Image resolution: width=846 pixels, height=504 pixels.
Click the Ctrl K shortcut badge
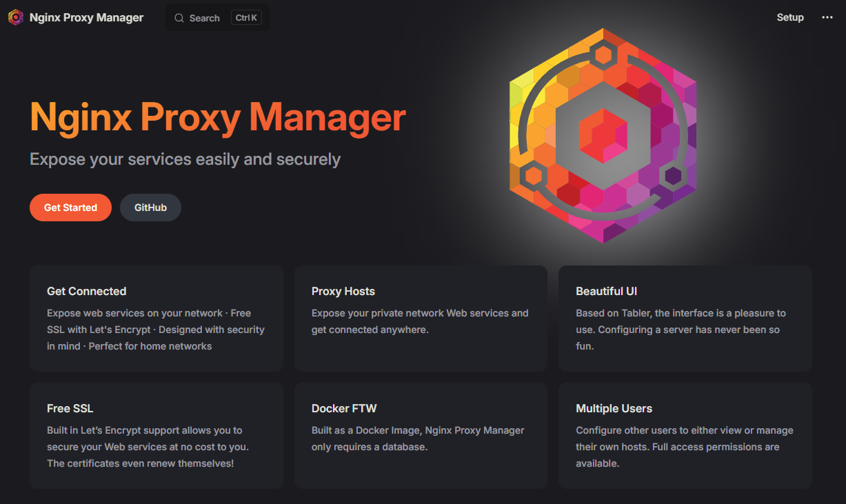pos(246,18)
